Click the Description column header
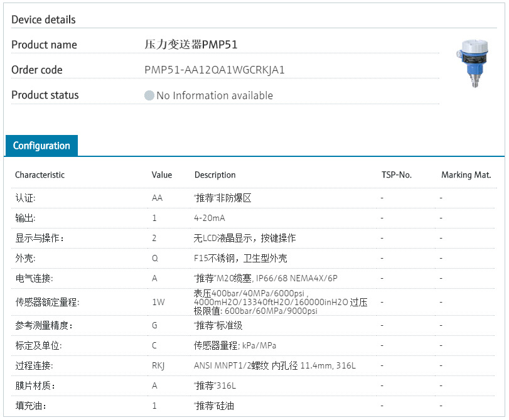509x420 pixels. click(x=215, y=175)
